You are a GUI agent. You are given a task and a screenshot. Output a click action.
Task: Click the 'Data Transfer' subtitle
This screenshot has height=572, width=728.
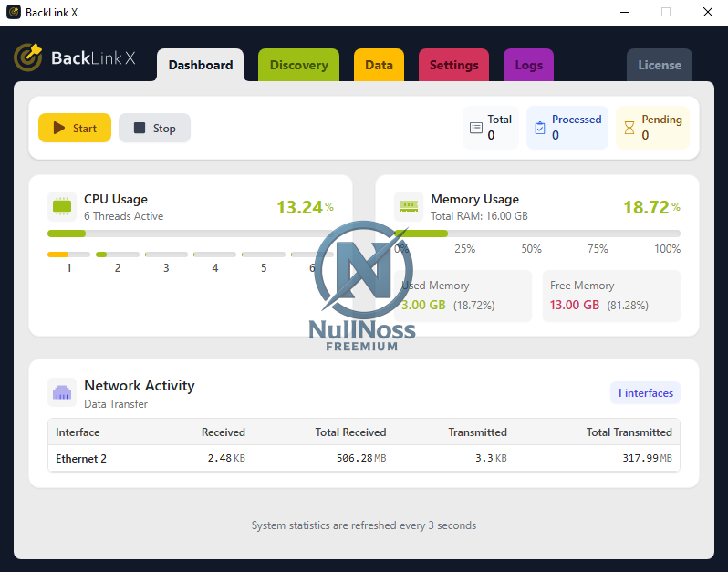tap(116, 404)
